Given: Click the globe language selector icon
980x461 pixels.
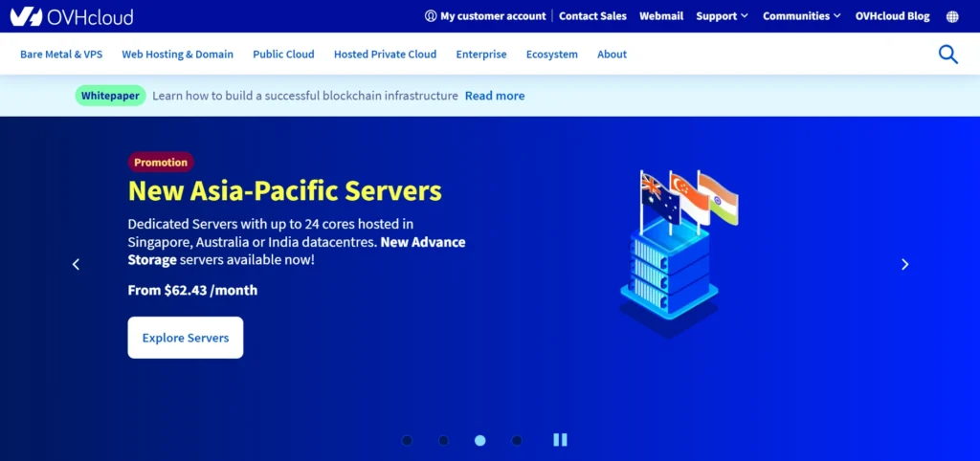Looking at the screenshot, I should (x=952, y=17).
